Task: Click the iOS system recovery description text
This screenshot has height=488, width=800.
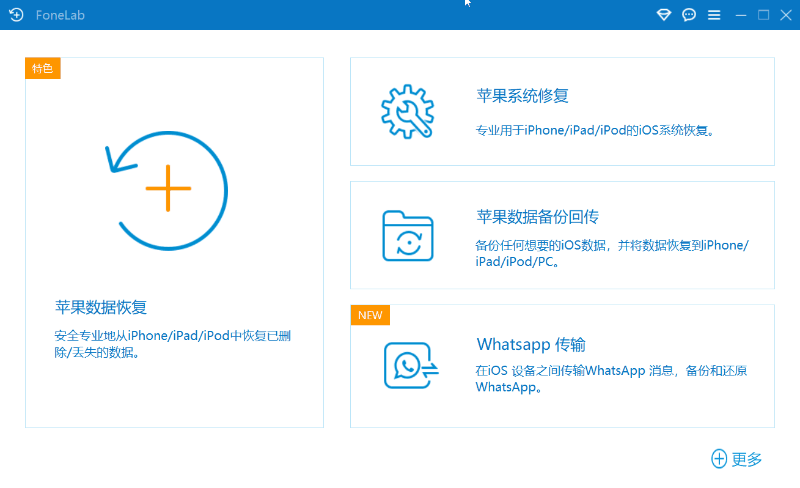Action: tap(596, 130)
